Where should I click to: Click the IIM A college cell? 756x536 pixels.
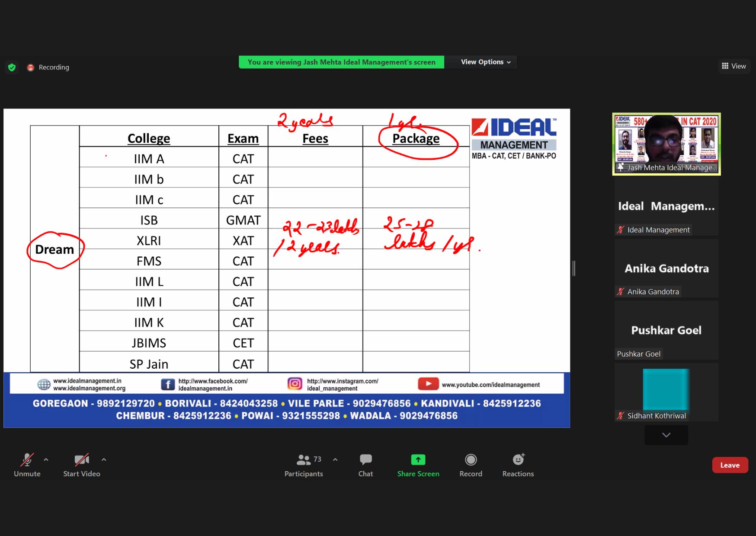[149, 159]
